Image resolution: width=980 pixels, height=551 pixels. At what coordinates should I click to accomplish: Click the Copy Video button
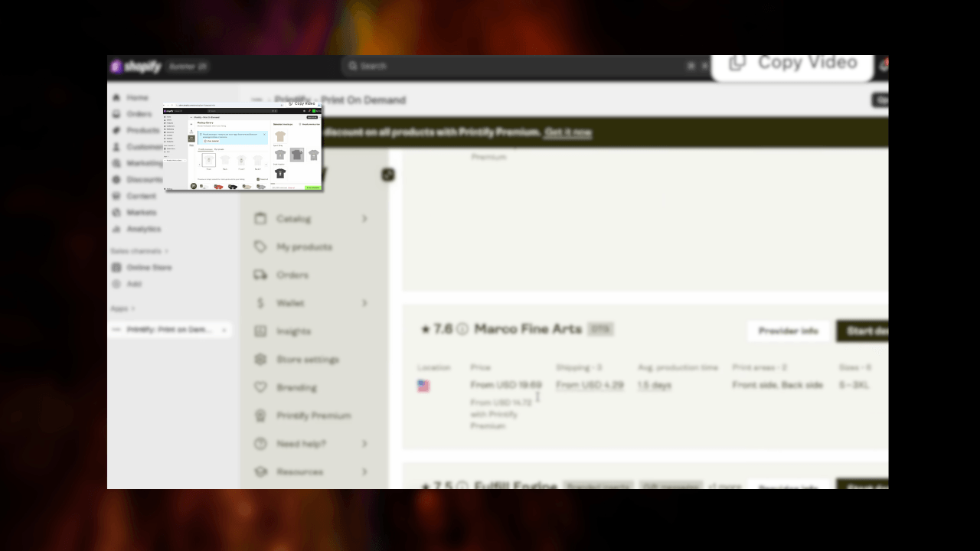point(792,64)
